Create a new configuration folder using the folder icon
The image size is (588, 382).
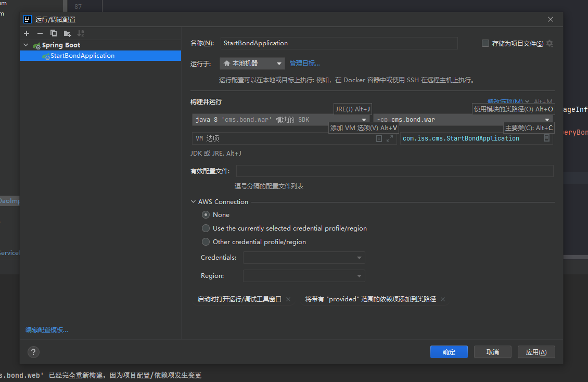click(x=67, y=33)
